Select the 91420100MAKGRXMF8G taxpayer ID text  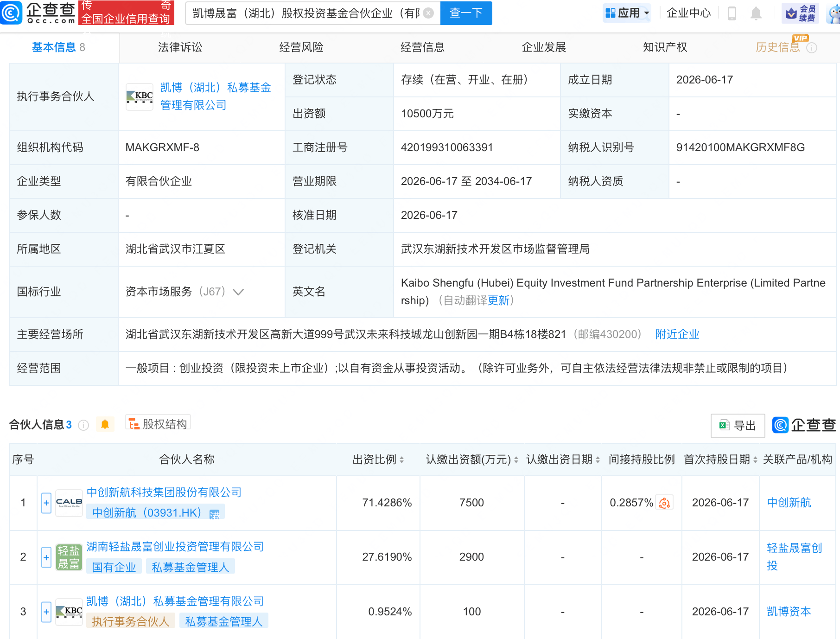click(x=740, y=147)
